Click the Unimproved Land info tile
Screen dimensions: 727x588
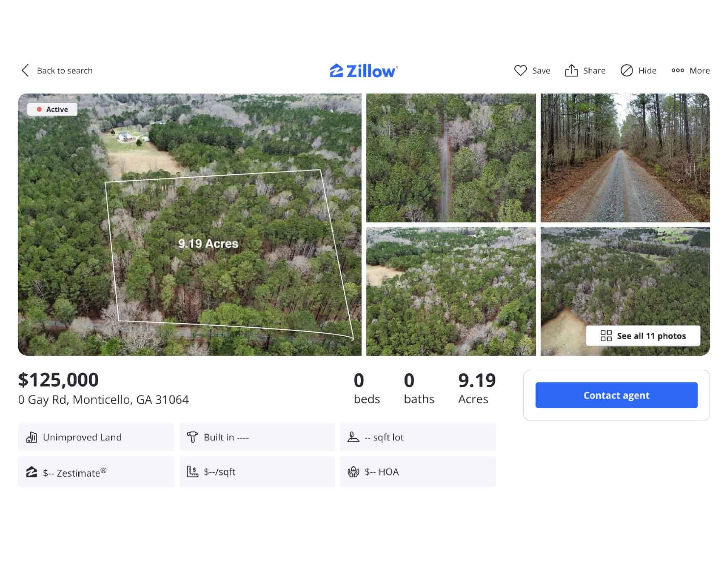(x=96, y=437)
